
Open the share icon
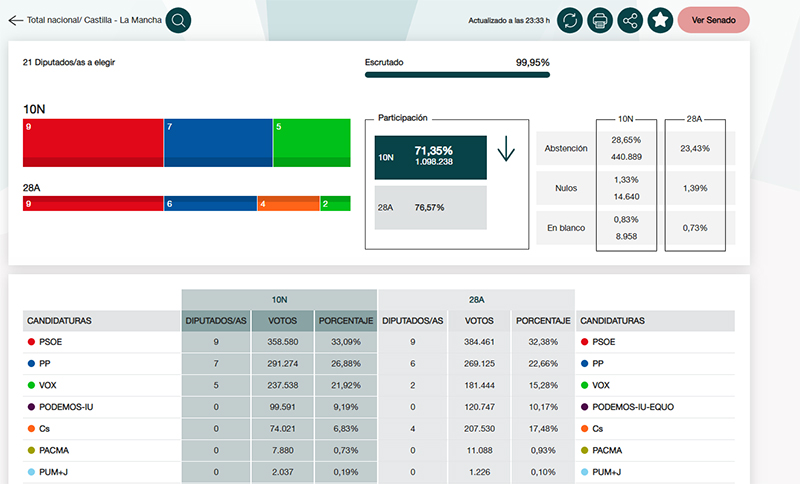coord(630,20)
